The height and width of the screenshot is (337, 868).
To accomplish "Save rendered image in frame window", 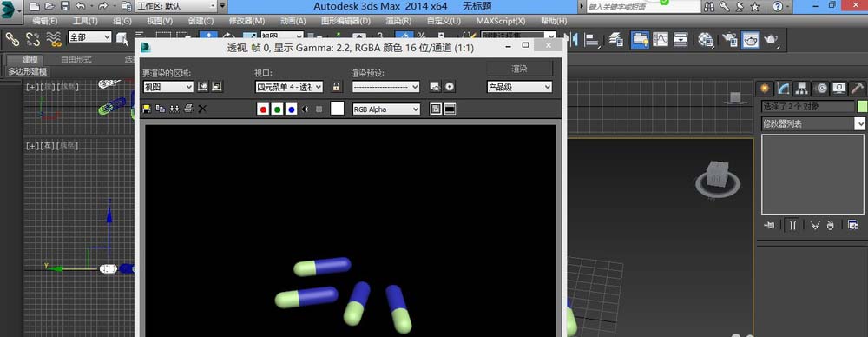I will click(x=147, y=109).
